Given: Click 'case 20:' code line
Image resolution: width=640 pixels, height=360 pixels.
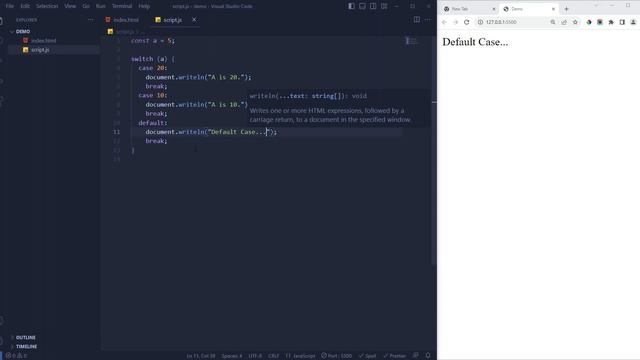Looking at the screenshot, I should [x=153, y=68].
